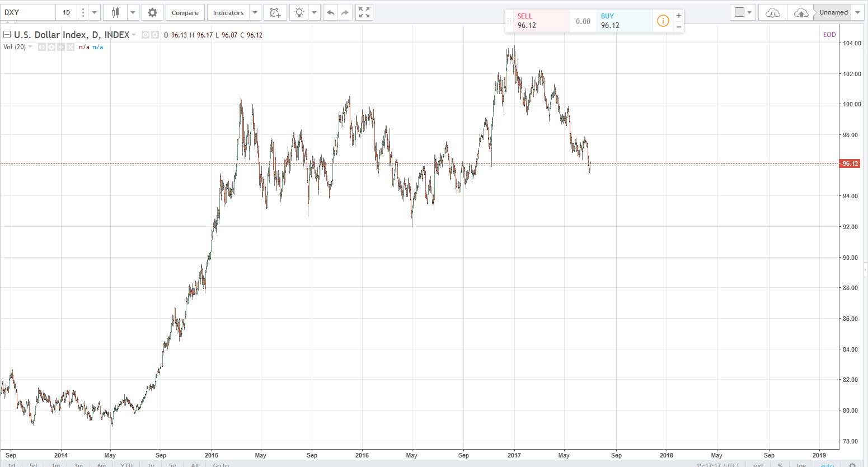Select the 6m date range tab
868x467 pixels.
pyautogui.click(x=101, y=465)
